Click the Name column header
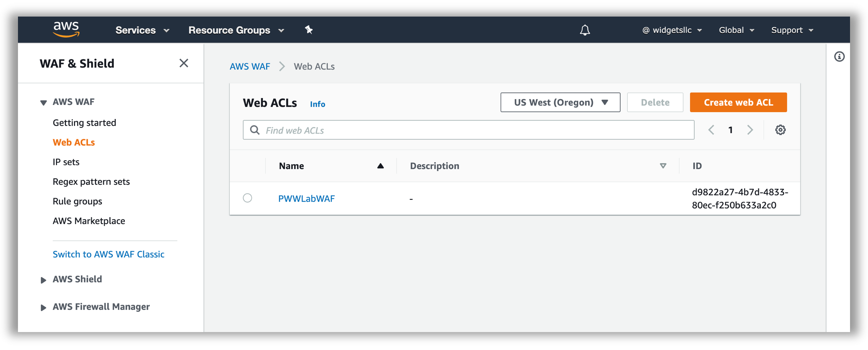This screenshot has width=868, height=350. pyautogui.click(x=291, y=166)
